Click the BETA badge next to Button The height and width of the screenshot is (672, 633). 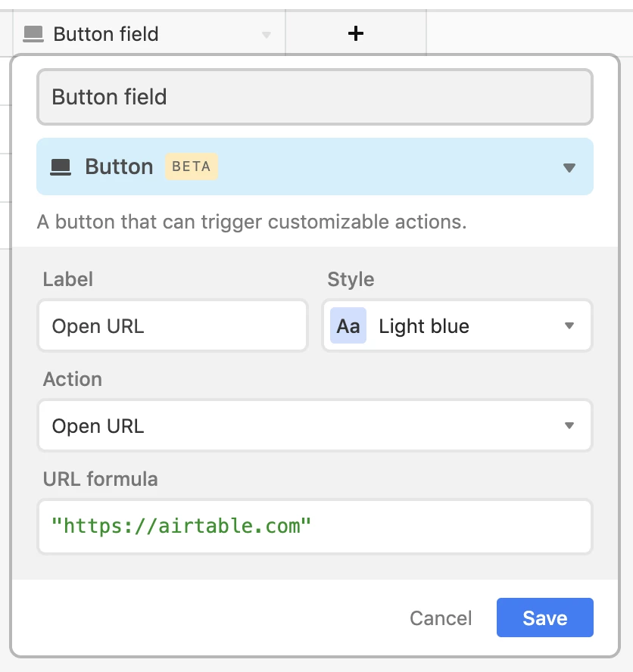[192, 166]
